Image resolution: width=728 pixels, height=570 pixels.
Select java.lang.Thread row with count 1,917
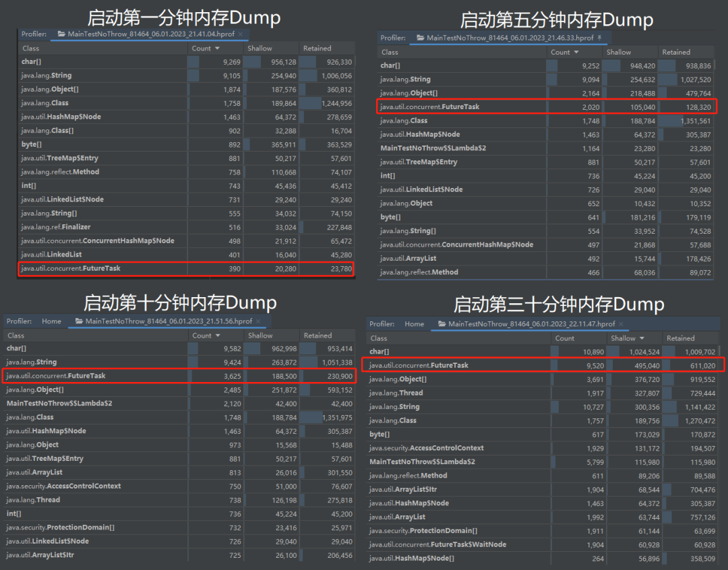click(x=543, y=393)
